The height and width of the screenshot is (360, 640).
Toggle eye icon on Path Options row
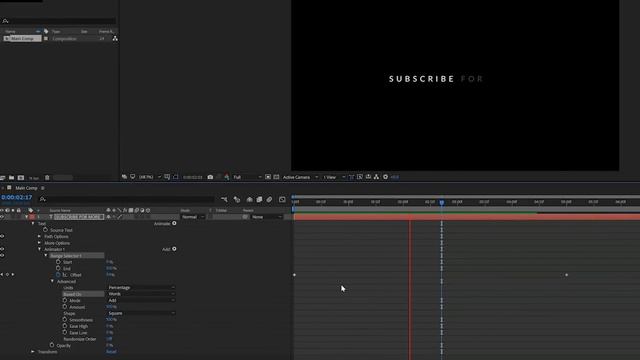[x=2, y=236]
